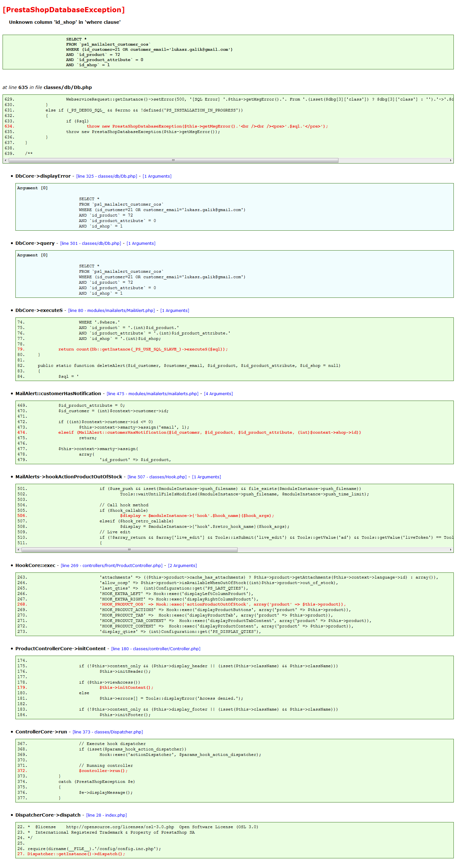Click red line 27 'Dispatcher::getInstance()->dispatch();'
This screenshot has height=868, width=457.
(76, 854)
